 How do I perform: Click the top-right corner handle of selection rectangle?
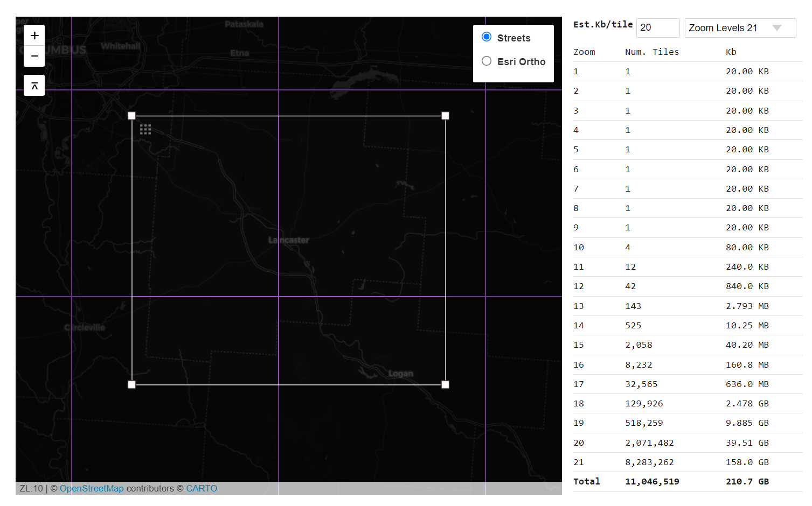tap(445, 115)
